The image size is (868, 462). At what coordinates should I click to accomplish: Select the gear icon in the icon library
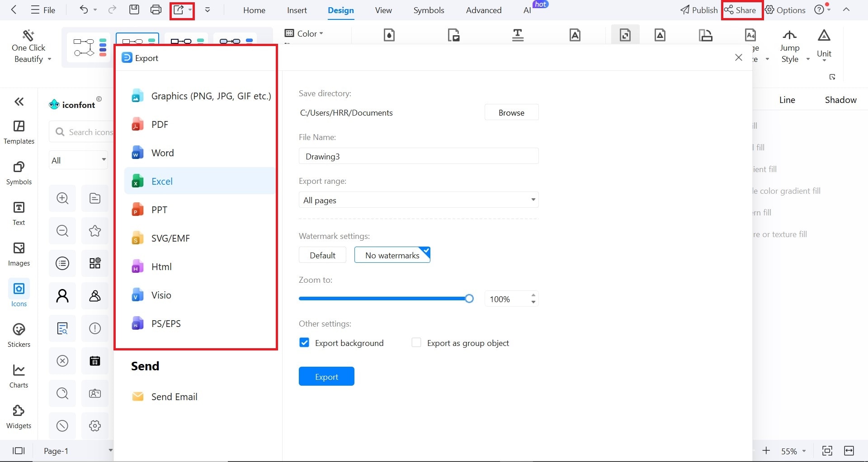(95, 425)
